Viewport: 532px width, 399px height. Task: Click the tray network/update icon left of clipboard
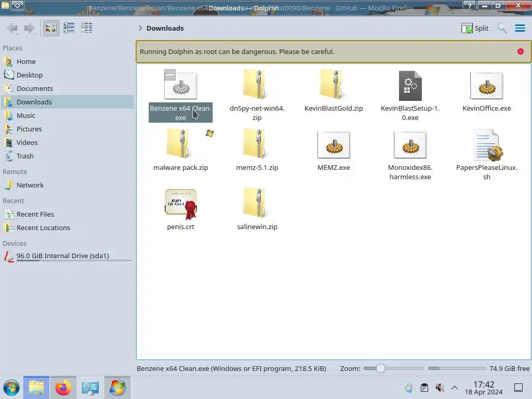(x=408, y=388)
